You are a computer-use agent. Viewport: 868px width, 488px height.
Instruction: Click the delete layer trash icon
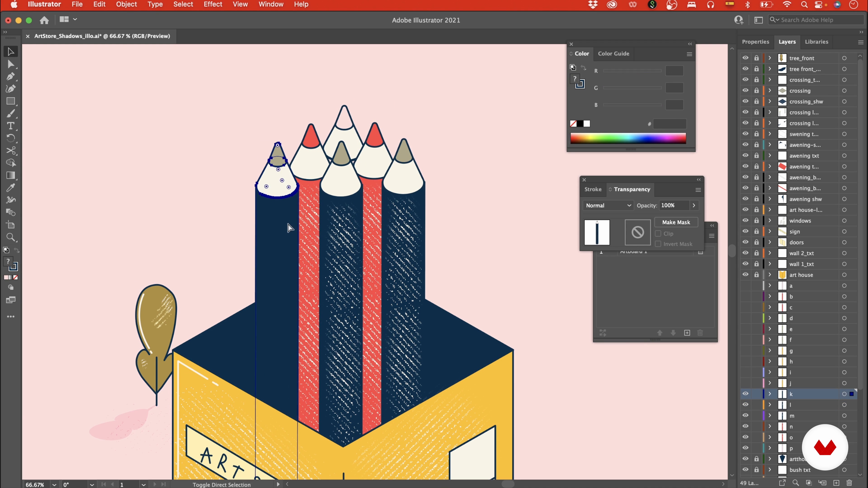(849, 483)
